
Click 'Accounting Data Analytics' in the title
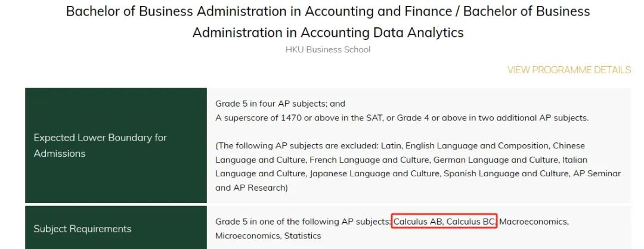pyautogui.click(x=382, y=32)
